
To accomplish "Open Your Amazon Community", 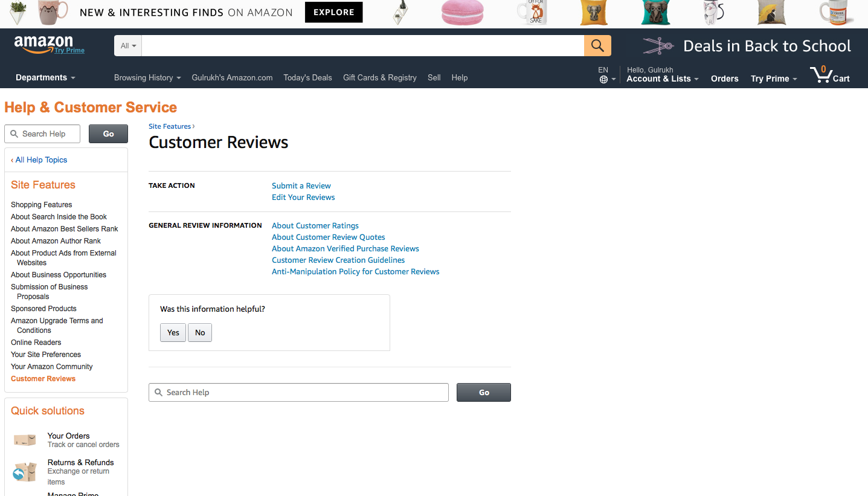I will click(52, 367).
